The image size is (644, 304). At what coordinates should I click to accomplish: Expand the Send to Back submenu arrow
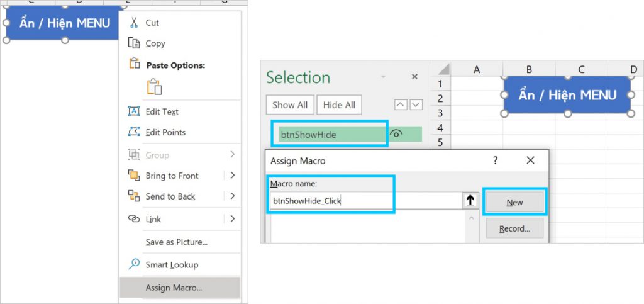(232, 196)
